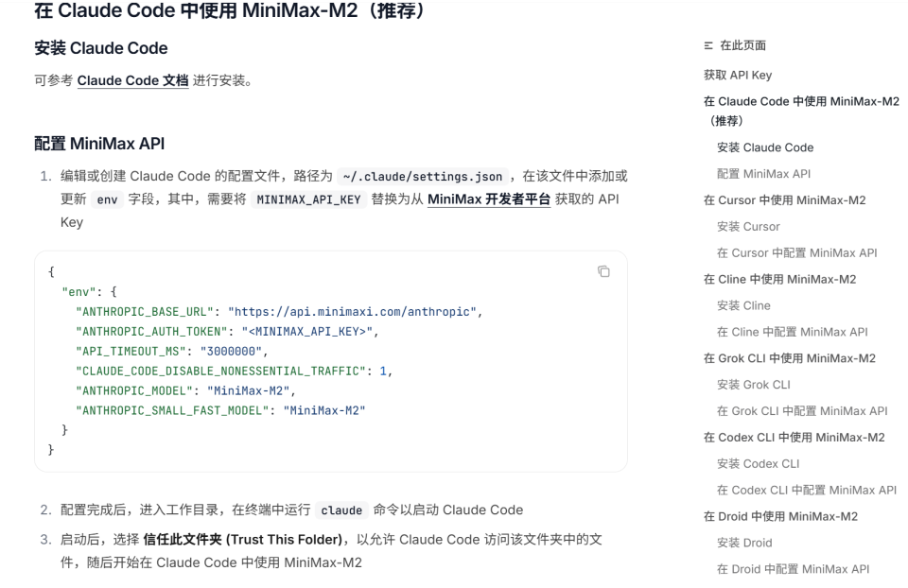
Task: Select 安装 Codex CLI in page outline
Action: coord(758,463)
